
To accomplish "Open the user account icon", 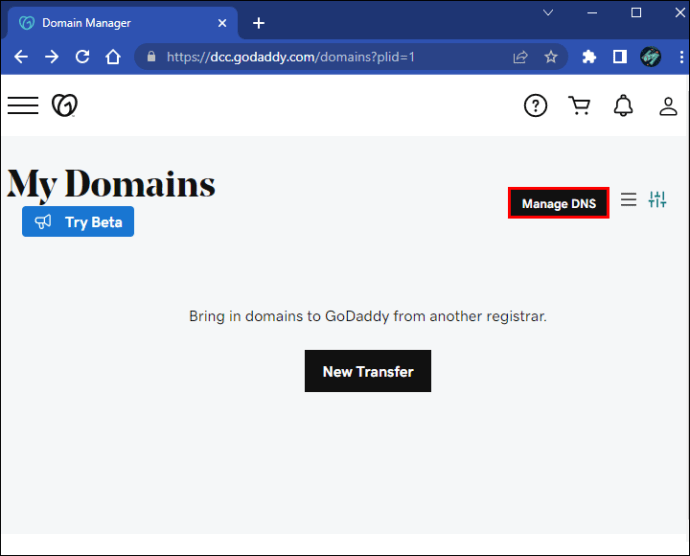I will [668, 106].
